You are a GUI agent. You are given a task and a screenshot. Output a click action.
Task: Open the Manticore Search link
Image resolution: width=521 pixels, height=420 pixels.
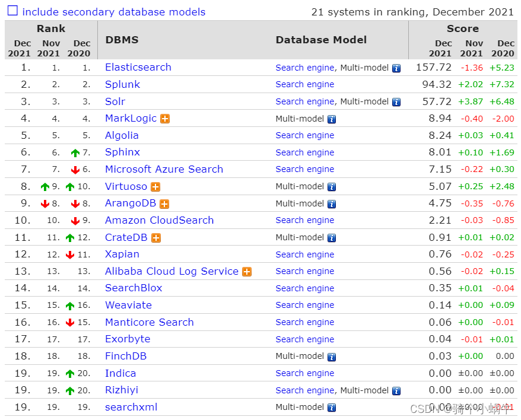150,322
